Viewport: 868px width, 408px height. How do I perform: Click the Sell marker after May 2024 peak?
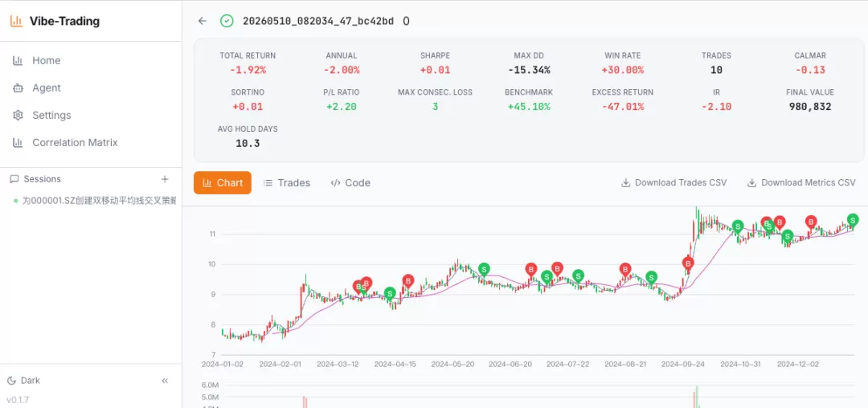(x=485, y=270)
